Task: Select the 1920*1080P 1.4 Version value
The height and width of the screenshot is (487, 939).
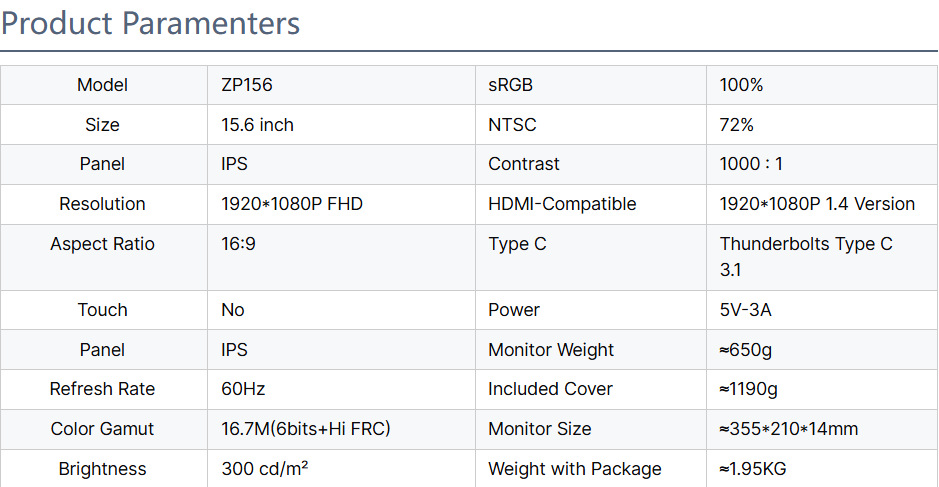Action: (817, 204)
